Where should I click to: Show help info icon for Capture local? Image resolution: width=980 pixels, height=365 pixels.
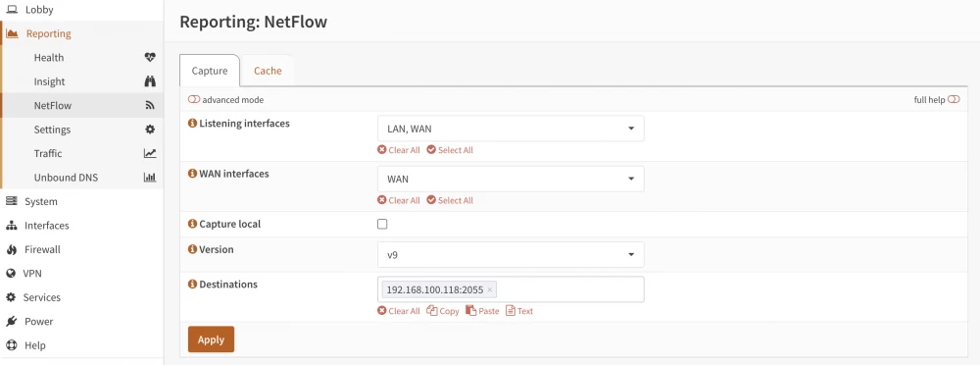coord(192,224)
